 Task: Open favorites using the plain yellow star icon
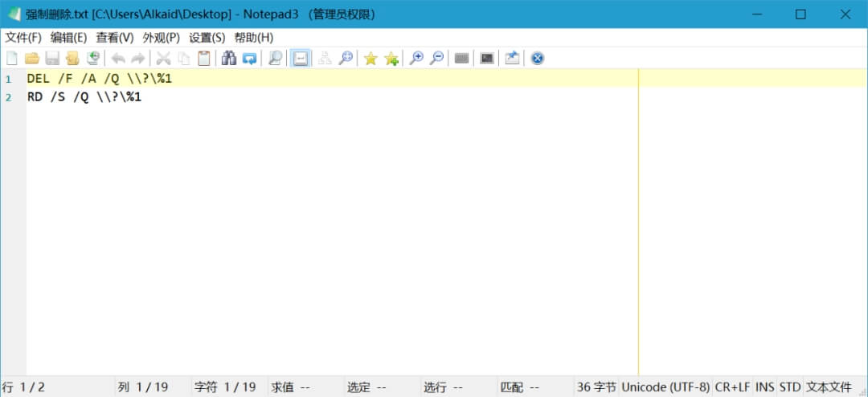371,58
